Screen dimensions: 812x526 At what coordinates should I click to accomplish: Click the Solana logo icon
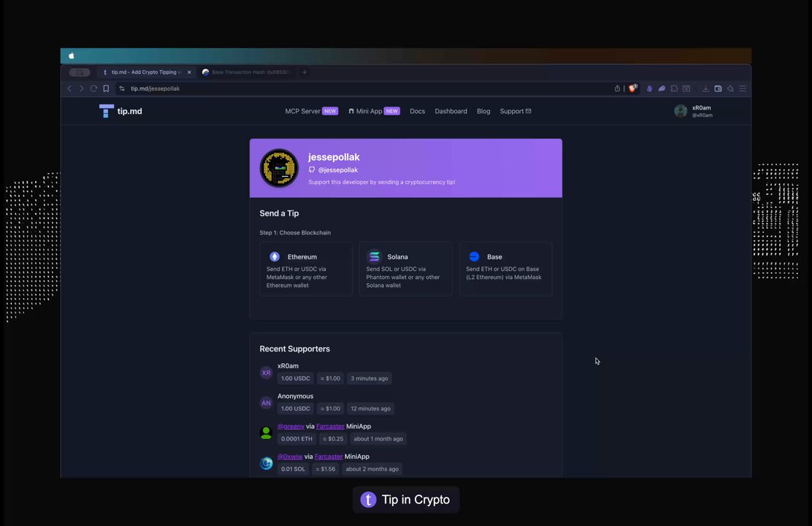[x=374, y=256]
